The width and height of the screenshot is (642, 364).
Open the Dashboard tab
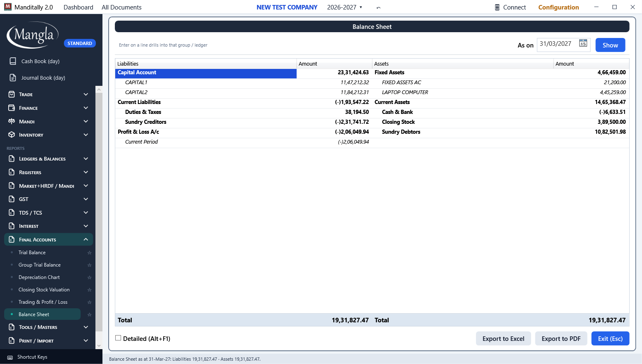(x=78, y=7)
